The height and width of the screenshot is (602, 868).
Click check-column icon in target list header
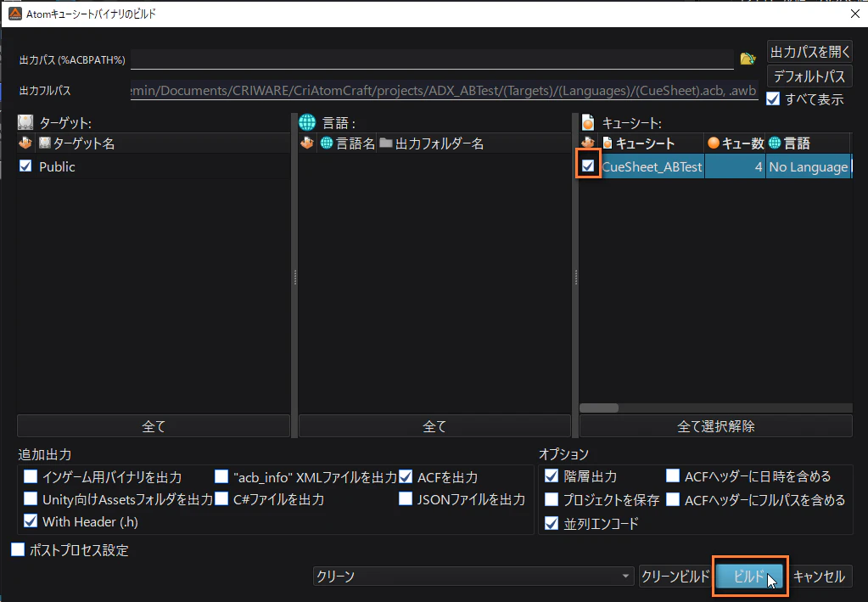point(25,143)
